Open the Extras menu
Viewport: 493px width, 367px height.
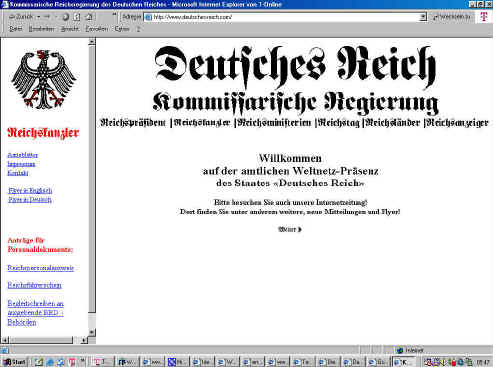pyautogui.click(x=122, y=29)
